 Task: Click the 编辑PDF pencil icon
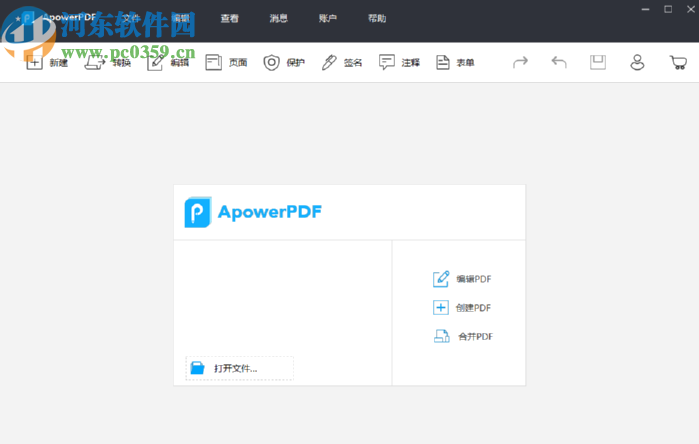point(441,279)
